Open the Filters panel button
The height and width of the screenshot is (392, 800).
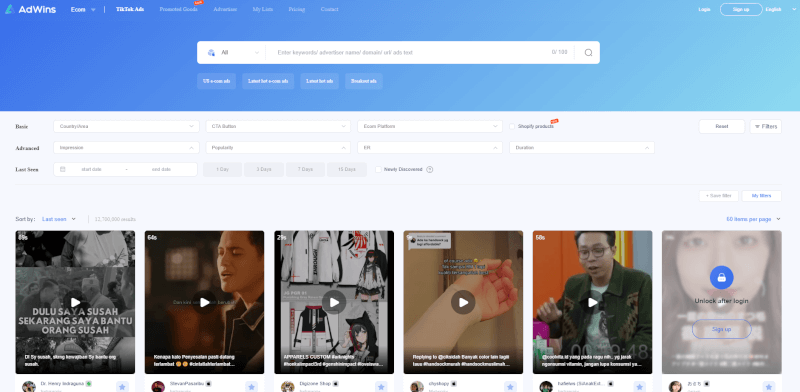pos(765,127)
